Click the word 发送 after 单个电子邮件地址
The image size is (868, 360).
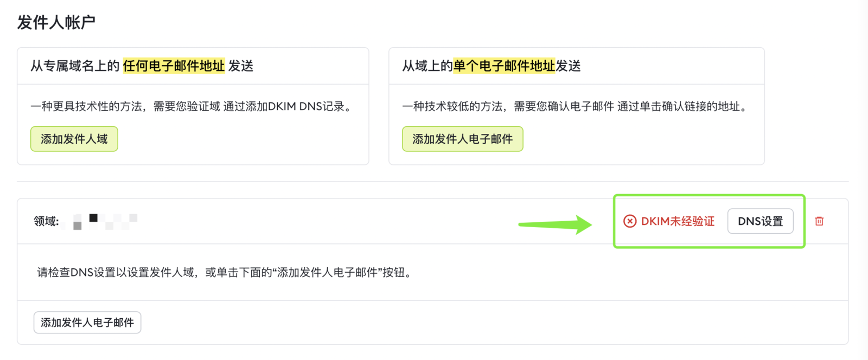coord(568,66)
